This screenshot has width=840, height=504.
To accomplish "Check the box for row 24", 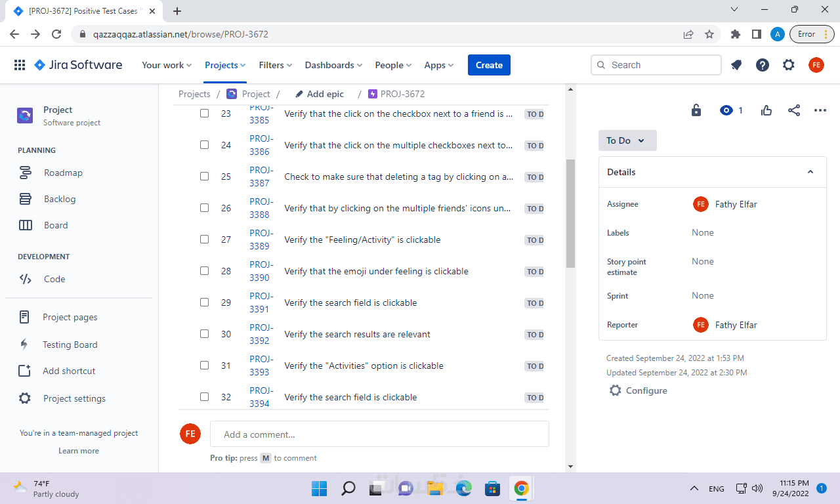I will pos(204,145).
